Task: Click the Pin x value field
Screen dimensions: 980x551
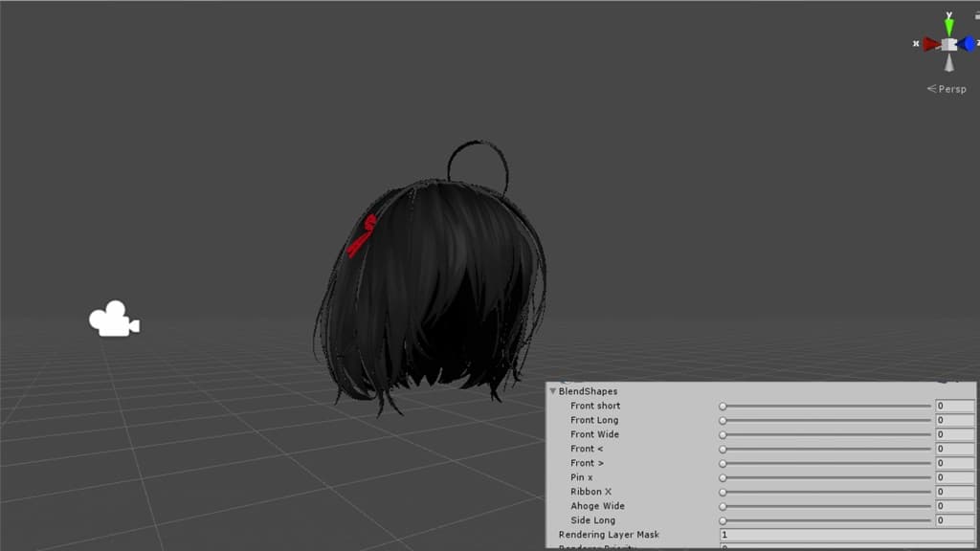Action: pyautogui.click(x=954, y=478)
